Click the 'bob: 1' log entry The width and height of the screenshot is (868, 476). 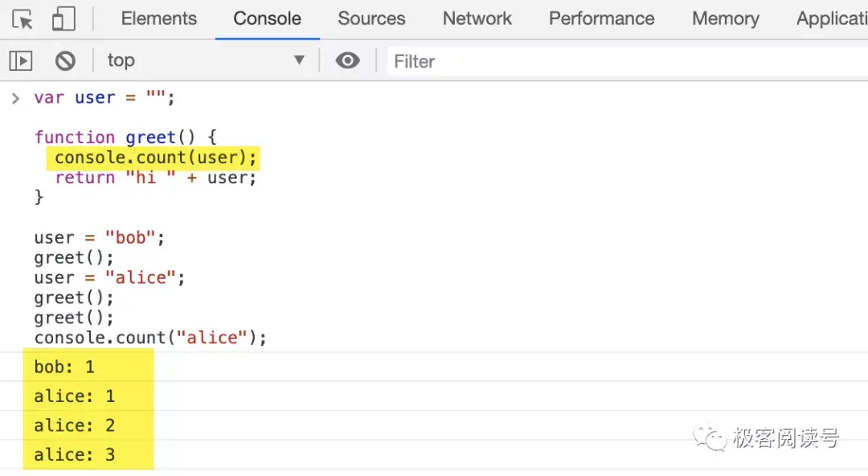[64, 367]
